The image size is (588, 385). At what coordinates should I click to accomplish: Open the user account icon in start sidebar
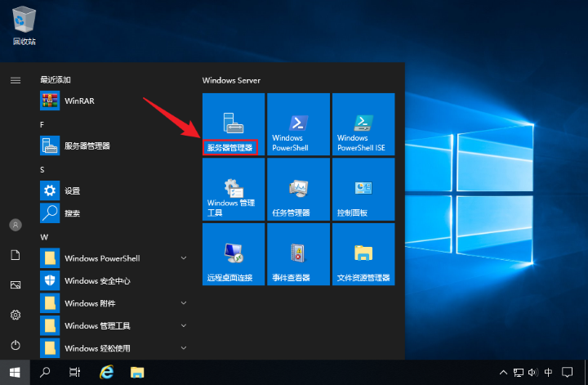point(16,225)
